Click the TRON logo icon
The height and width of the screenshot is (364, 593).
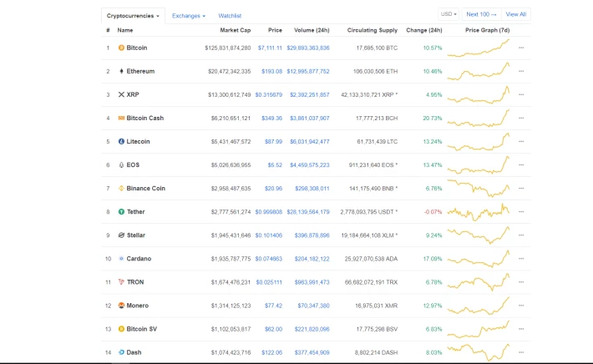(x=121, y=282)
